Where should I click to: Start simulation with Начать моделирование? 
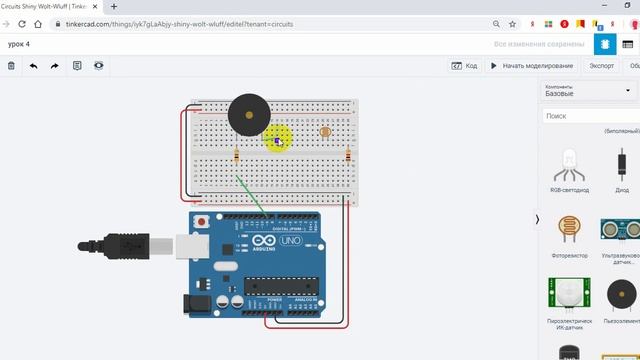pos(532,66)
